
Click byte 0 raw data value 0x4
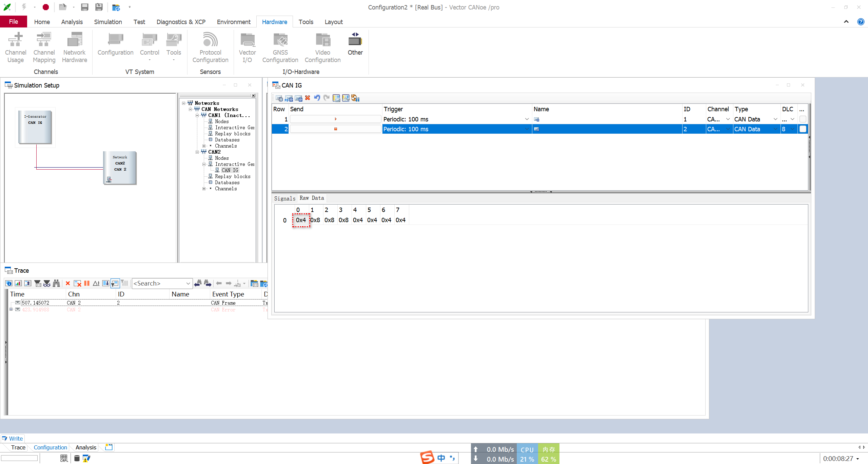pyautogui.click(x=301, y=220)
